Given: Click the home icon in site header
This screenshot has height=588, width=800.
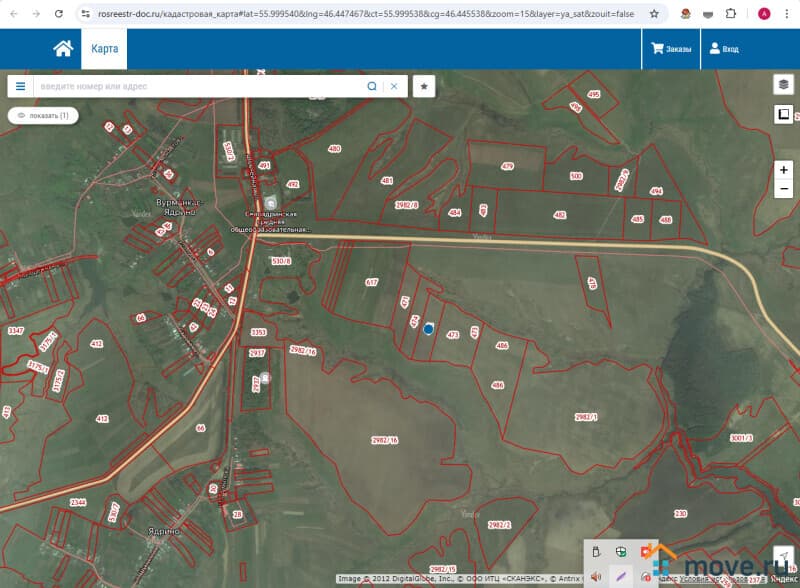Looking at the screenshot, I should 63,49.
